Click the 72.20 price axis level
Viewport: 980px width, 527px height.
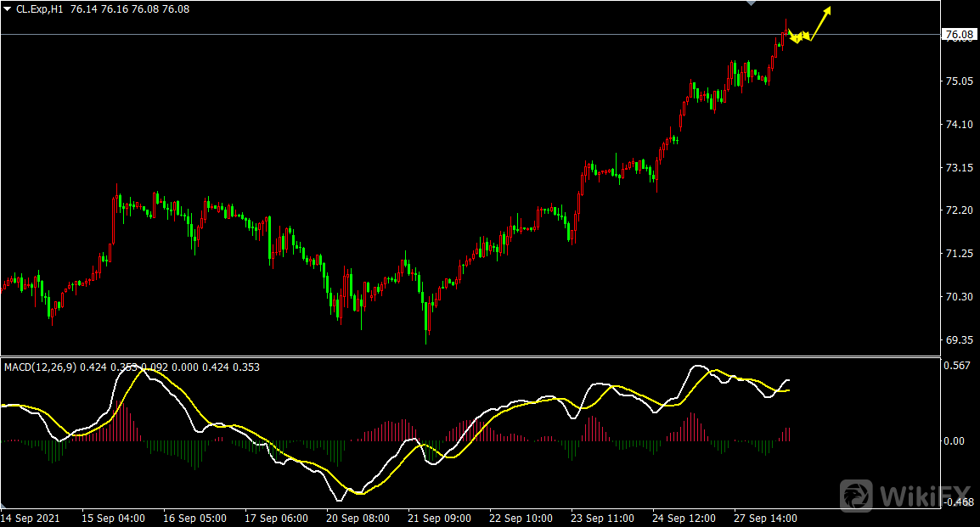click(959, 210)
